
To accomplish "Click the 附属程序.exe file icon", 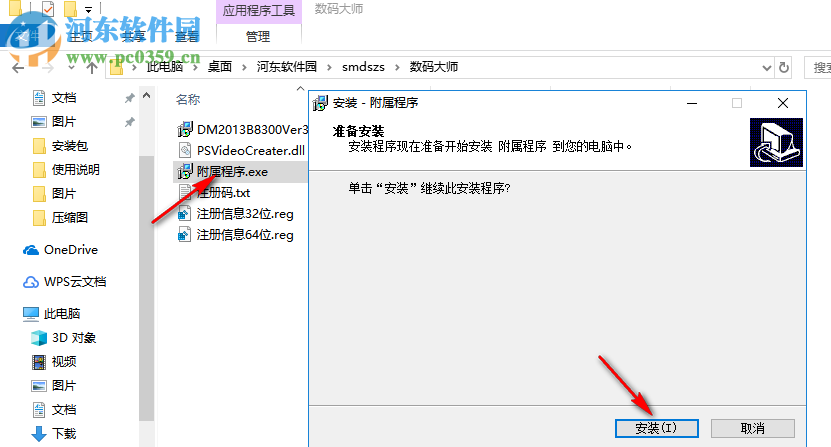I will pyautogui.click(x=184, y=171).
